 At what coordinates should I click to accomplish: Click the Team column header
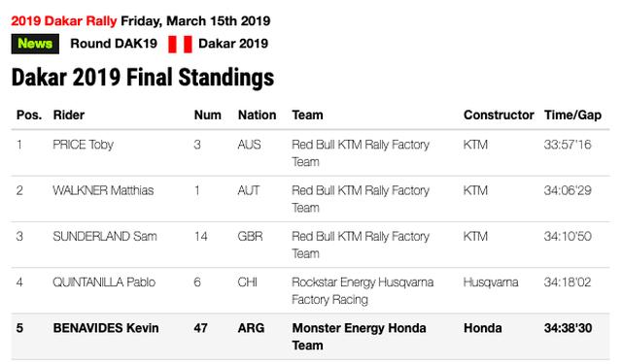tap(308, 115)
